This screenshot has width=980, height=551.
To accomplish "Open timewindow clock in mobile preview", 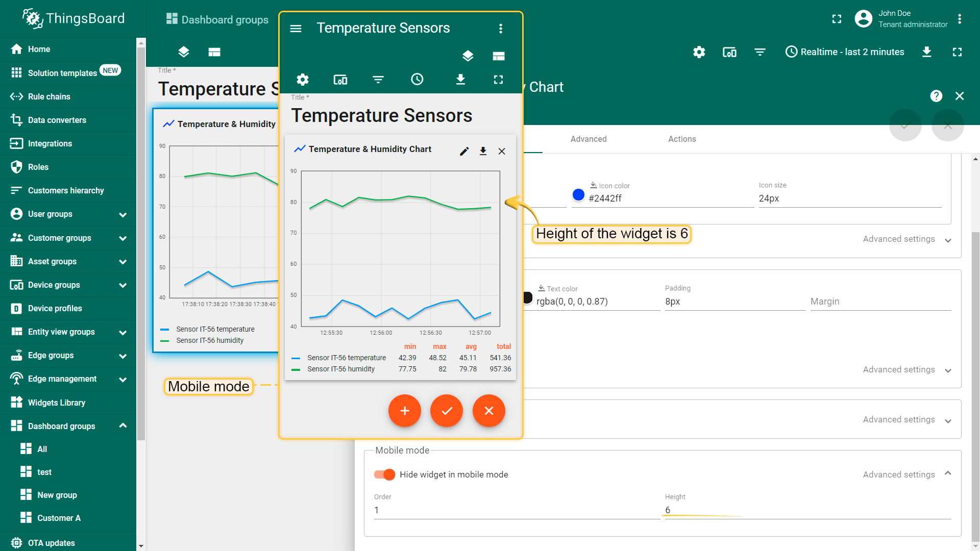I will (x=418, y=79).
